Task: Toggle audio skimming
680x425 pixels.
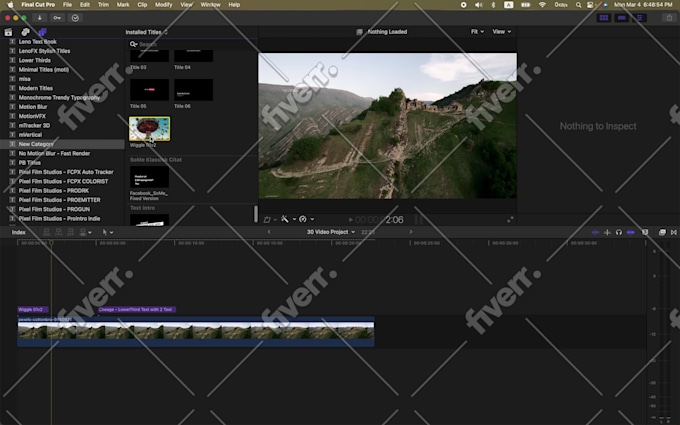Action: (x=607, y=232)
